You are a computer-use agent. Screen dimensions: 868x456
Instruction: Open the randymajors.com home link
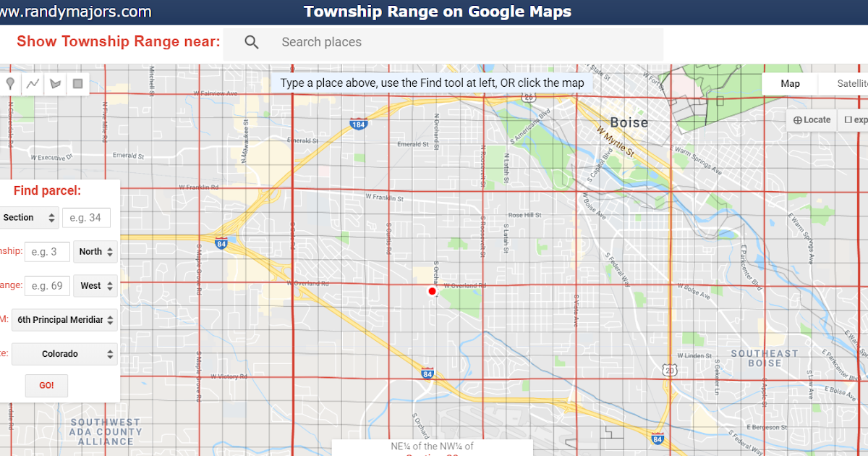76,11
